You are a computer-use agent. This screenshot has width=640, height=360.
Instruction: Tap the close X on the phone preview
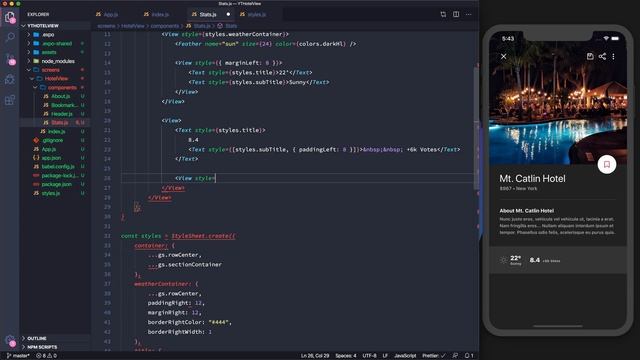coord(504,56)
